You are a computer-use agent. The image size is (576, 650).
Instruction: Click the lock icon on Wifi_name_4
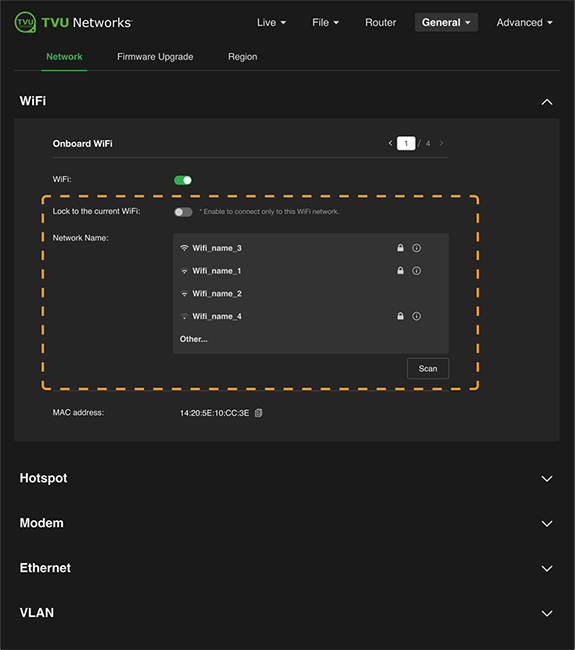(400, 316)
